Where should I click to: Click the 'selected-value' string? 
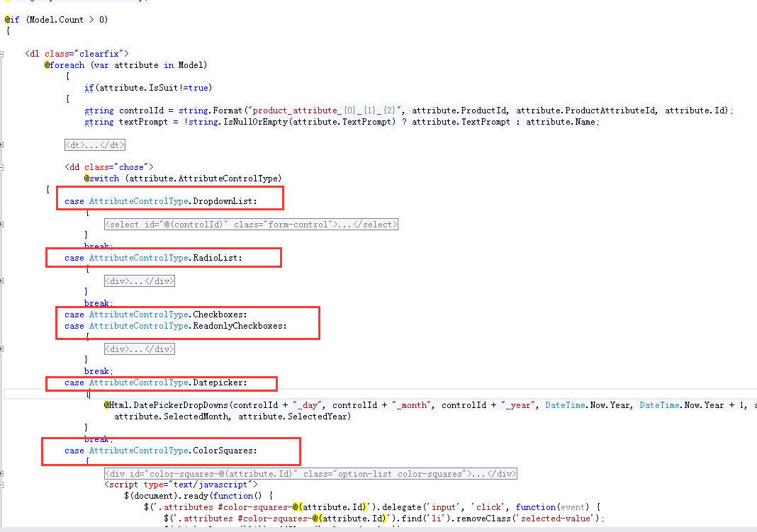coord(554,519)
